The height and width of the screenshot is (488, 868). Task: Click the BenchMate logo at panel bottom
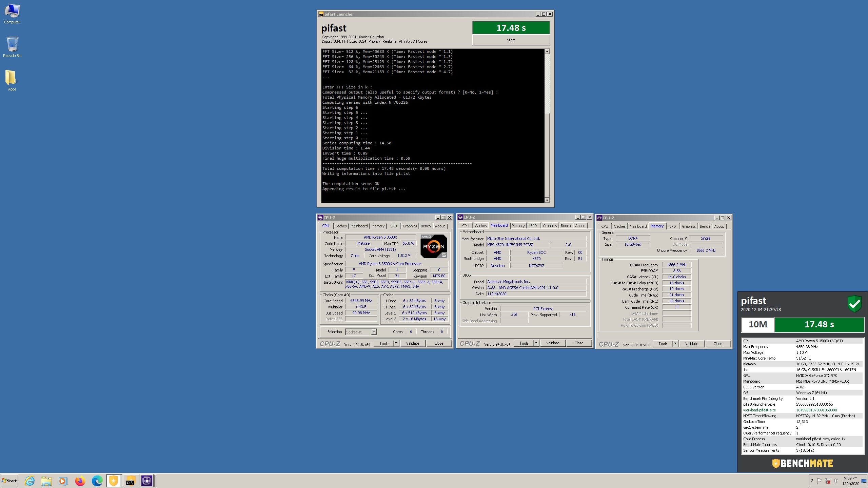(x=803, y=463)
